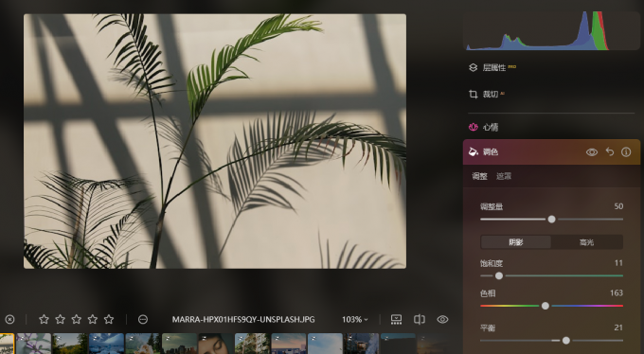Click the circle minus icon after the stars
This screenshot has height=354, width=644.
pos(143,320)
